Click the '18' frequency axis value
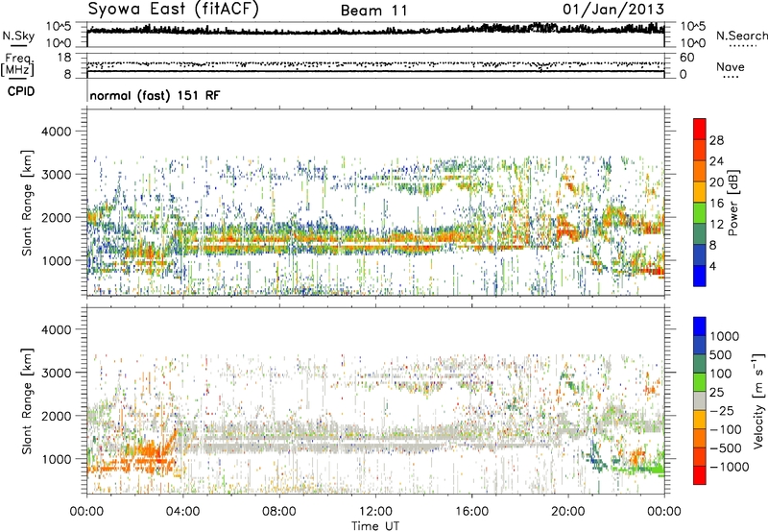 coord(64,58)
